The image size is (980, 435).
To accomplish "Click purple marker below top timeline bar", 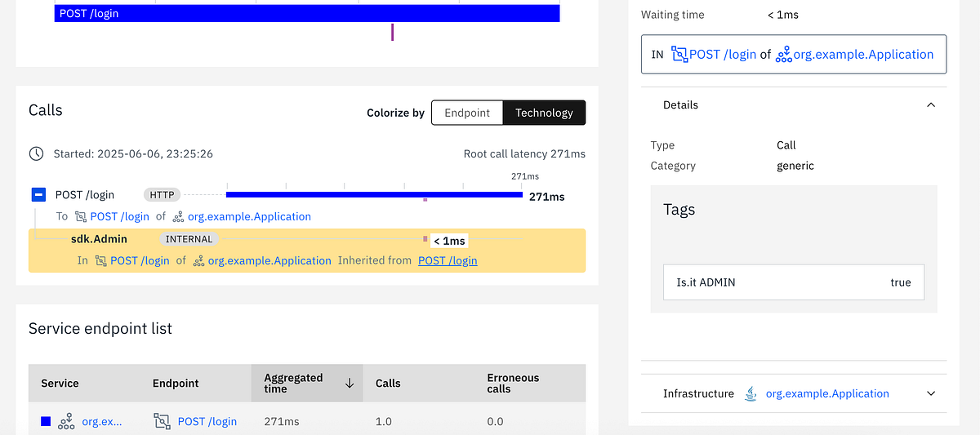I will [x=393, y=32].
